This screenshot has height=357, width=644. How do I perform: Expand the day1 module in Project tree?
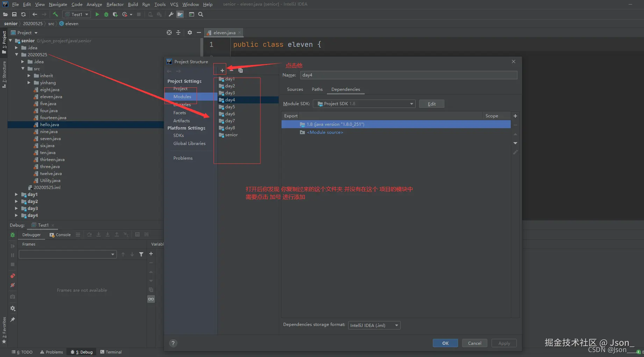16,194
